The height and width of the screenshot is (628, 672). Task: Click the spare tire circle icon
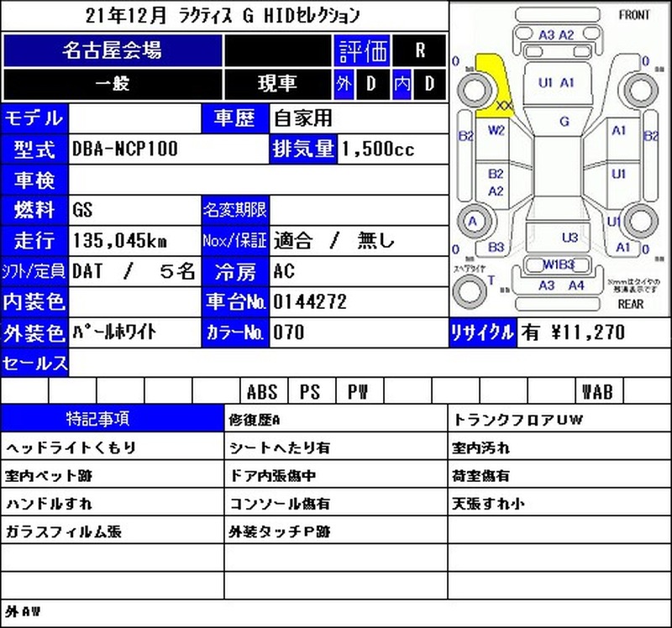[x=470, y=290]
